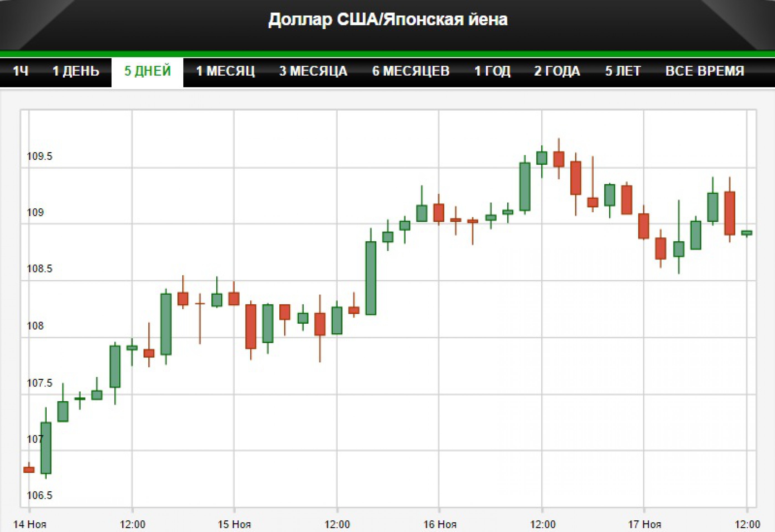The image size is (775, 532).
Task: Select the 1 ГОД range
Action: coord(492,71)
